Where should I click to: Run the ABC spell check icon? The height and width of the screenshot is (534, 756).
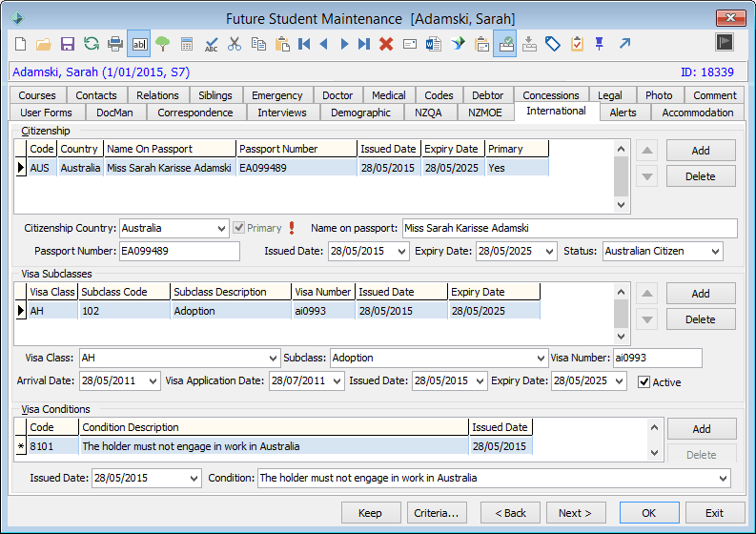(x=212, y=44)
